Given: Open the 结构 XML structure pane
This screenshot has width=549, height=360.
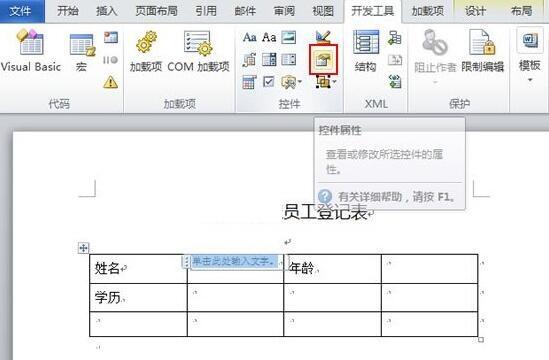Looking at the screenshot, I should (366, 51).
